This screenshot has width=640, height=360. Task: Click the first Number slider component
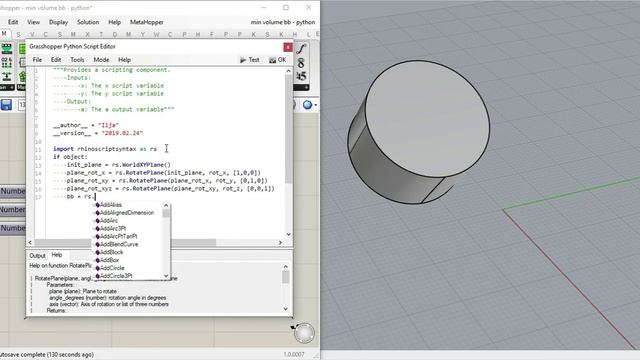tap(13, 191)
